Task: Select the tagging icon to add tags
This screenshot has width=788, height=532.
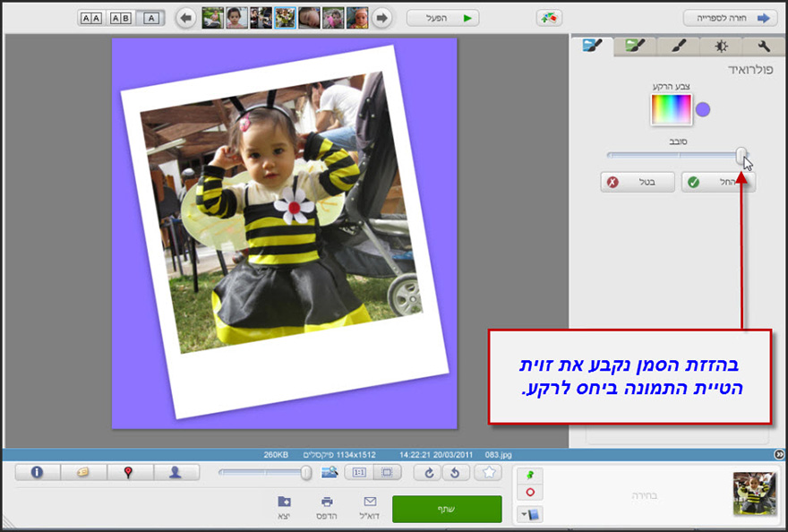Action: pyautogui.click(x=84, y=472)
